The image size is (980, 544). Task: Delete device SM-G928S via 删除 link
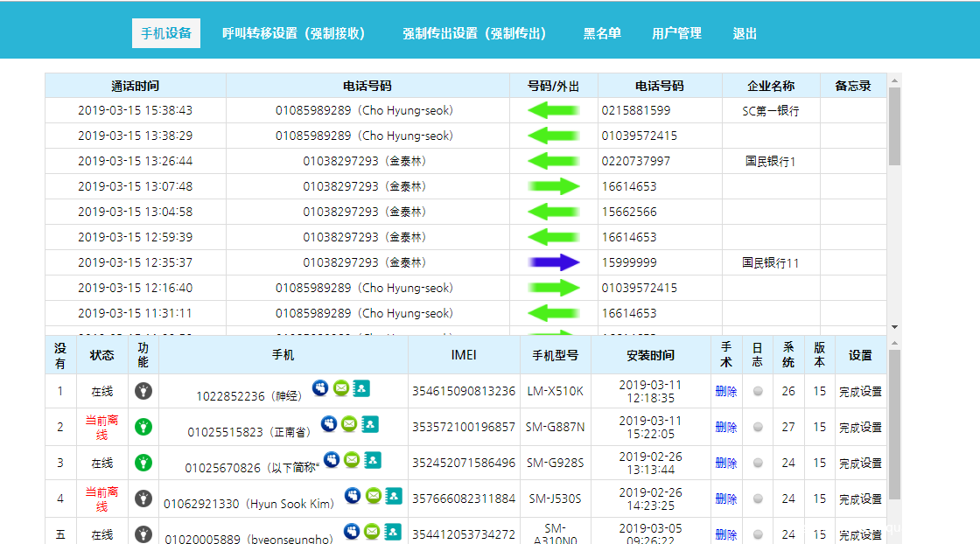tap(725, 464)
